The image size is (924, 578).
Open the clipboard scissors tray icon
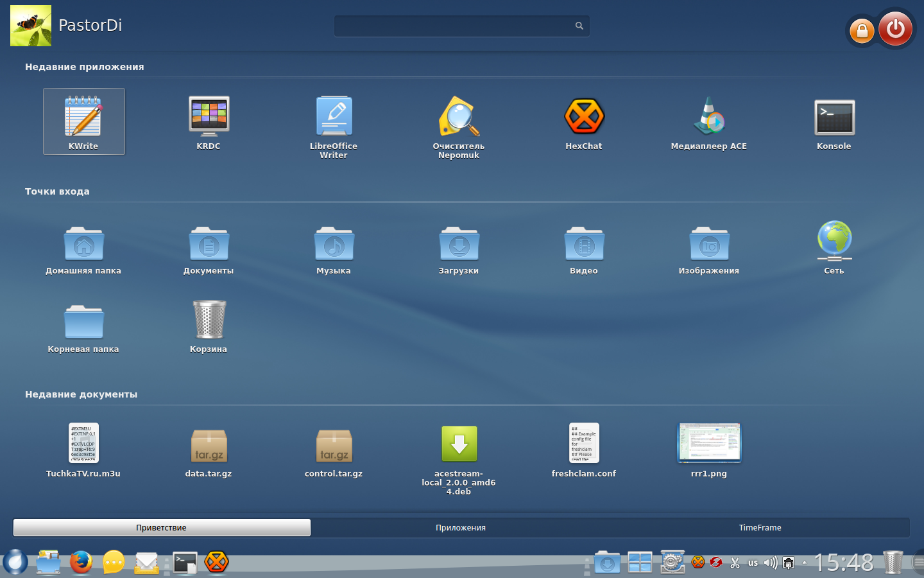click(735, 563)
